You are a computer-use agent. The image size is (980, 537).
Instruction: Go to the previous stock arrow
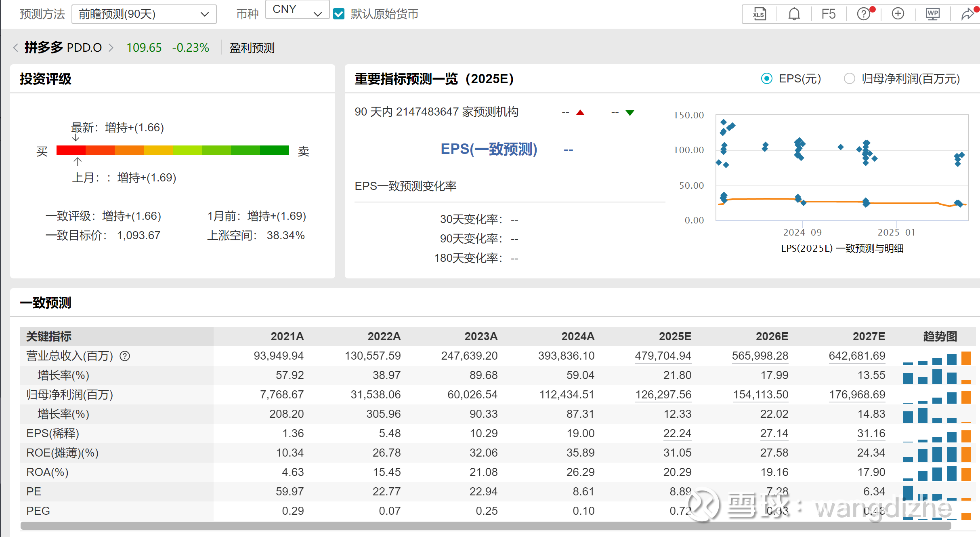coord(15,48)
